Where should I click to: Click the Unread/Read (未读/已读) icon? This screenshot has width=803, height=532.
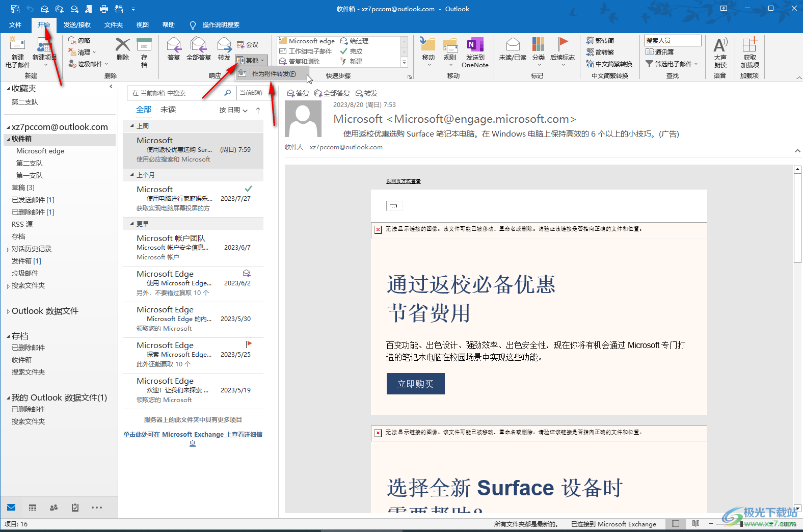(x=513, y=44)
